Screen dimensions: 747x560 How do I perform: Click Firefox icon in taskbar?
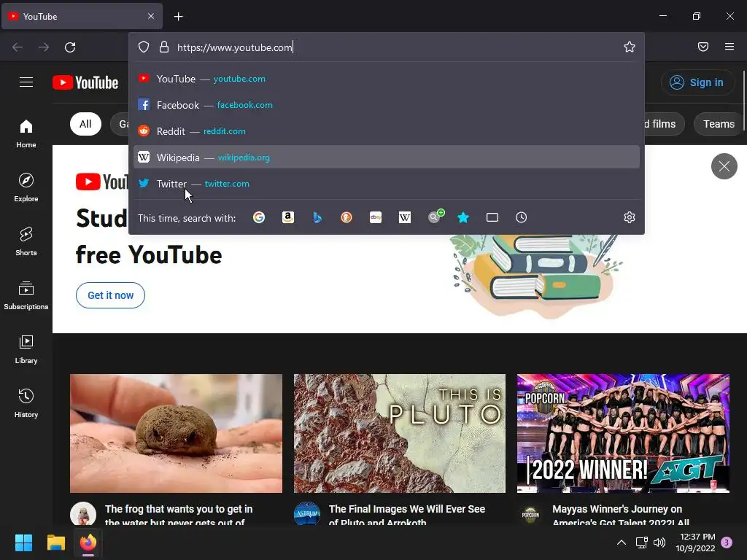click(88, 542)
